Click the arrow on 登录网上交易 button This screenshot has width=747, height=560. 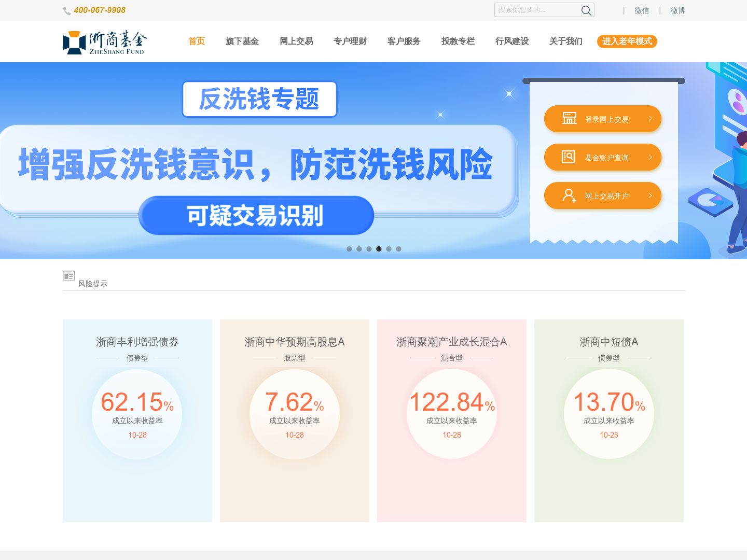coord(651,119)
